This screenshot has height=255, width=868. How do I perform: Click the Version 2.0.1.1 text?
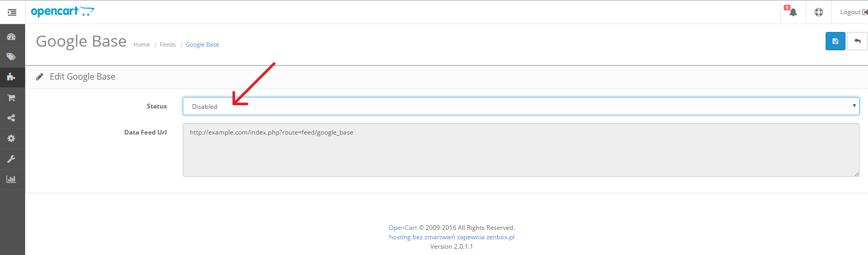pos(452,247)
